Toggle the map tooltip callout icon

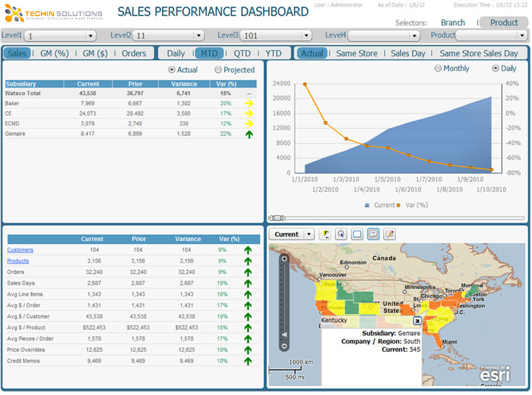[x=373, y=234]
